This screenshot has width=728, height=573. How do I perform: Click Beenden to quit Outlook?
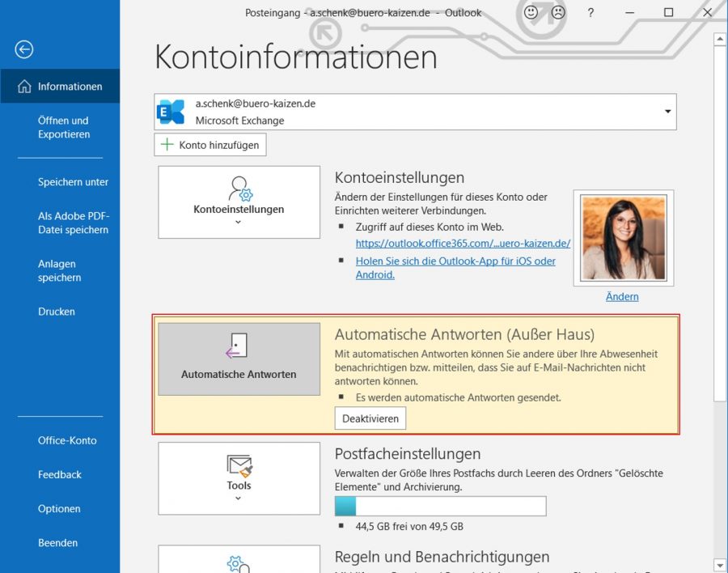pos(57,543)
